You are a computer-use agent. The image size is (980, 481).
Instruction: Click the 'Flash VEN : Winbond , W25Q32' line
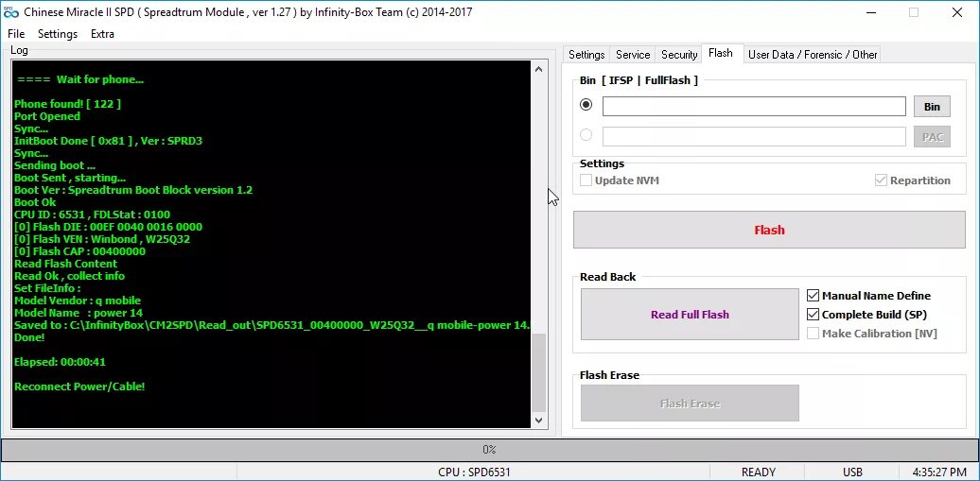[102, 239]
